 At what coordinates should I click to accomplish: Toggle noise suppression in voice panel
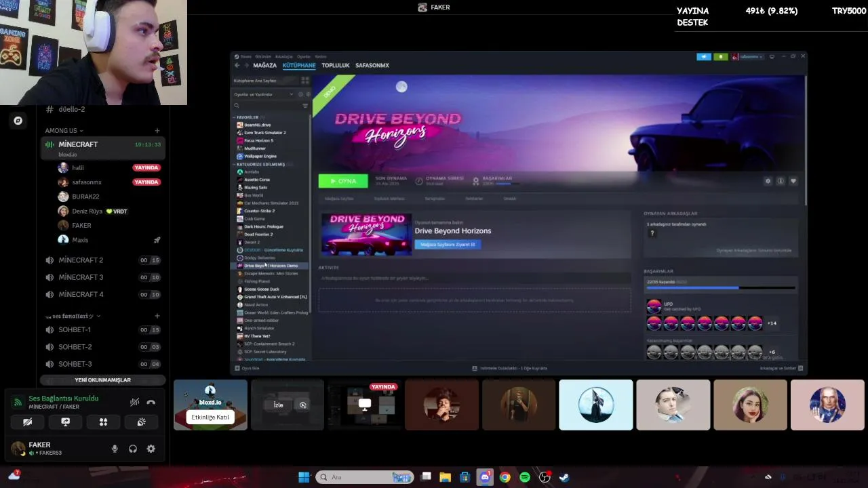[134, 402]
